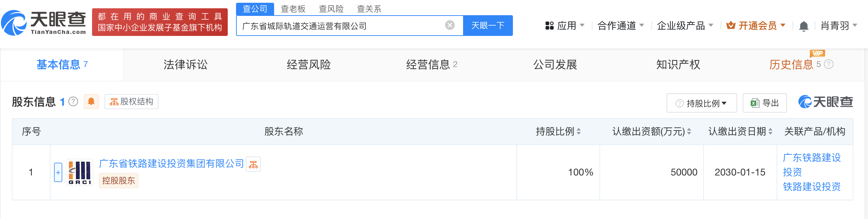Switch to the 法律诉讼 tab
Image resolution: width=868 pixels, height=219 pixels.
click(x=185, y=65)
